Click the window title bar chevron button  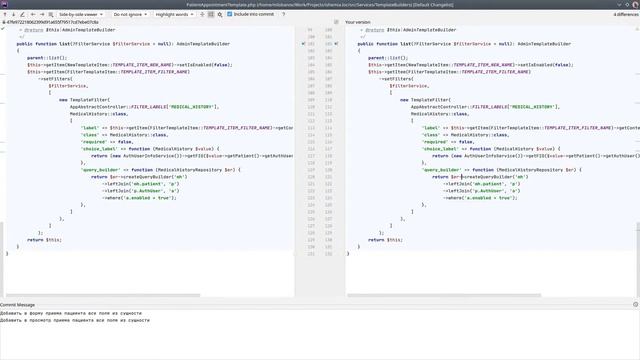click(619, 4)
